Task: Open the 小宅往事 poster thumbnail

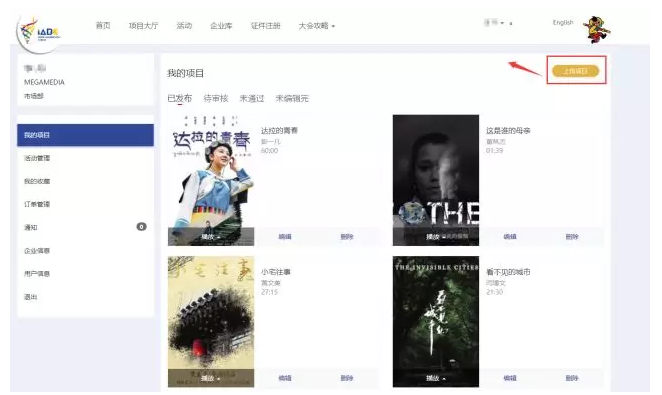Action: (211, 322)
